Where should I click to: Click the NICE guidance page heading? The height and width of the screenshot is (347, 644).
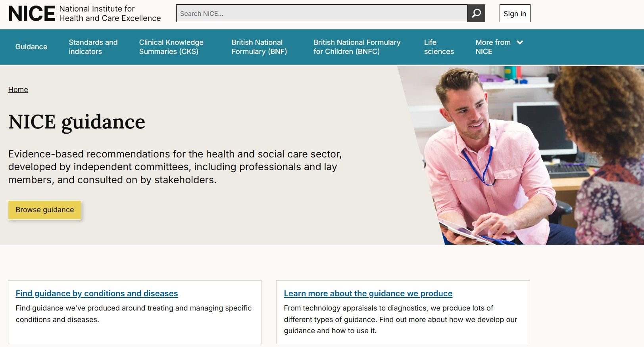click(77, 122)
